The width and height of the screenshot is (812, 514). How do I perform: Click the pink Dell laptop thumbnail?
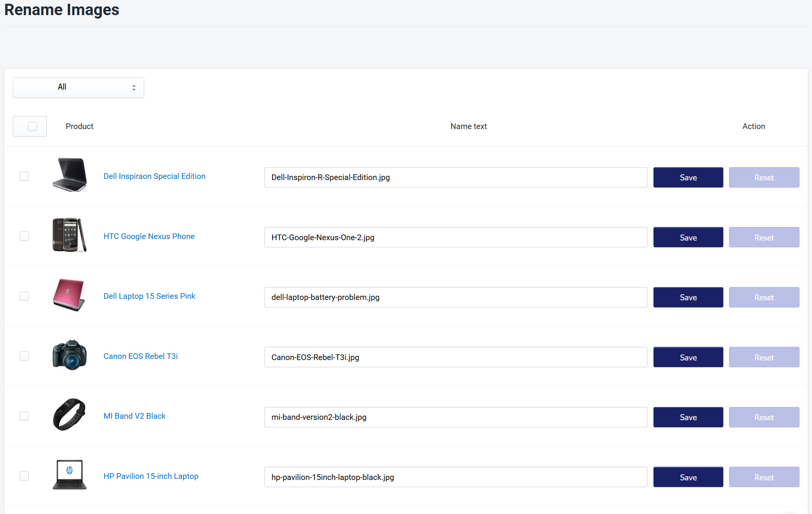click(70, 295)
